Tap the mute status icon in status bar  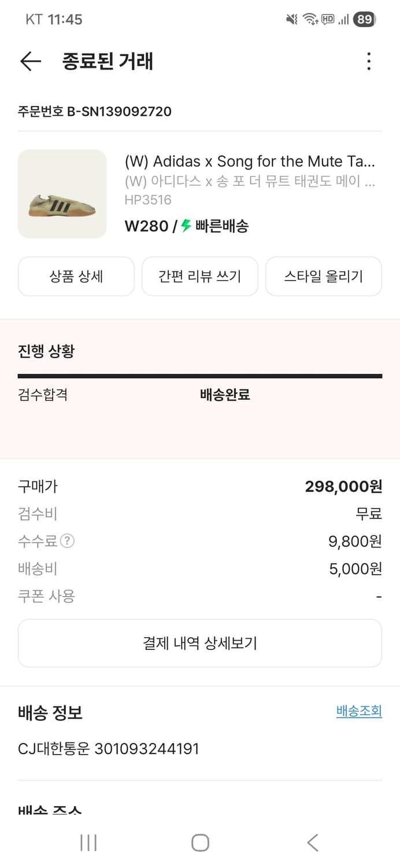[x=292, y=19]
